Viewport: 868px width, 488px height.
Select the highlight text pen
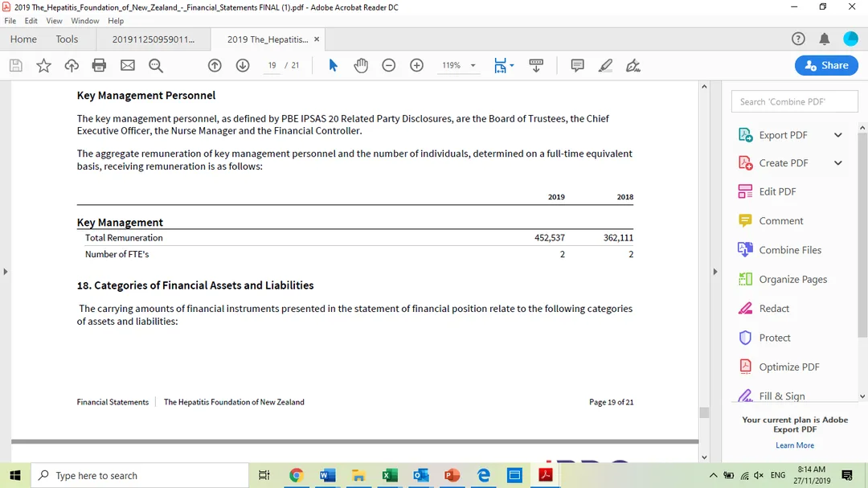pos(605,65)
